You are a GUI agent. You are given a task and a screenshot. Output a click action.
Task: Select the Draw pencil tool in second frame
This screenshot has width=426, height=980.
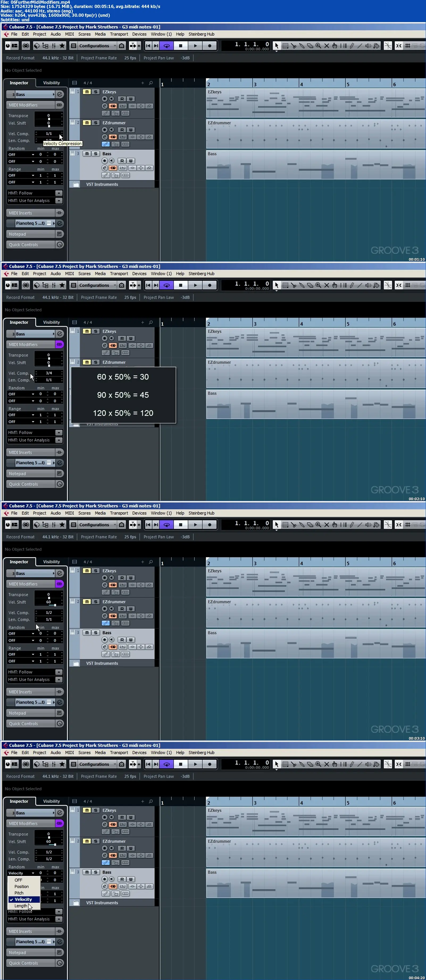coord(351,285)
